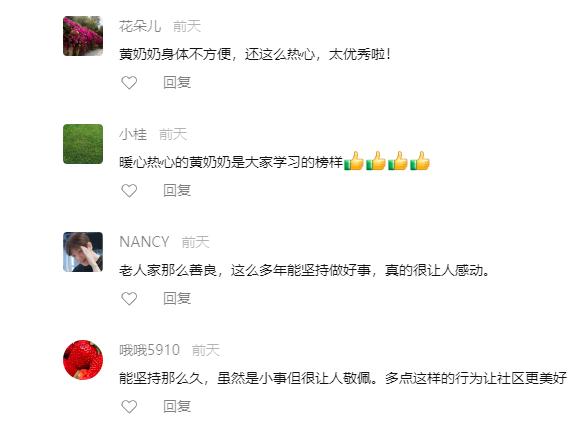
Task: Click the 前天 timestamp beside NANCY
Action: (195, 243)
